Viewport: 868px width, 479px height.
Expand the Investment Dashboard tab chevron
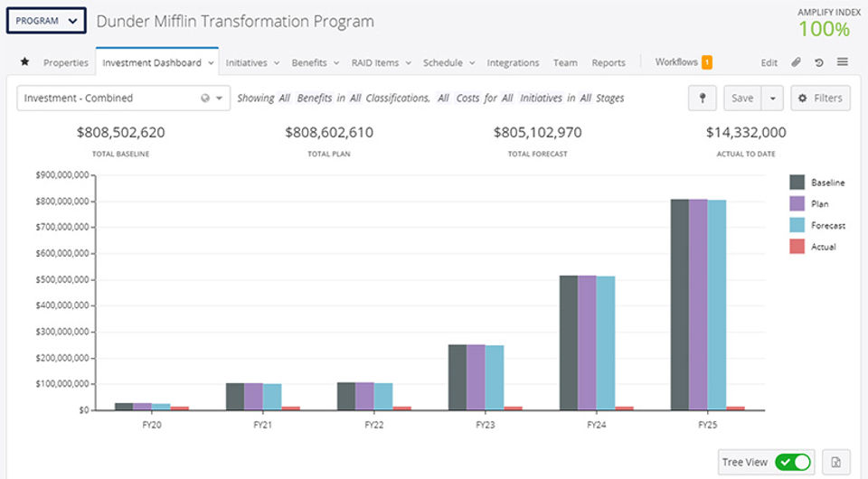[x=211, y=63]
